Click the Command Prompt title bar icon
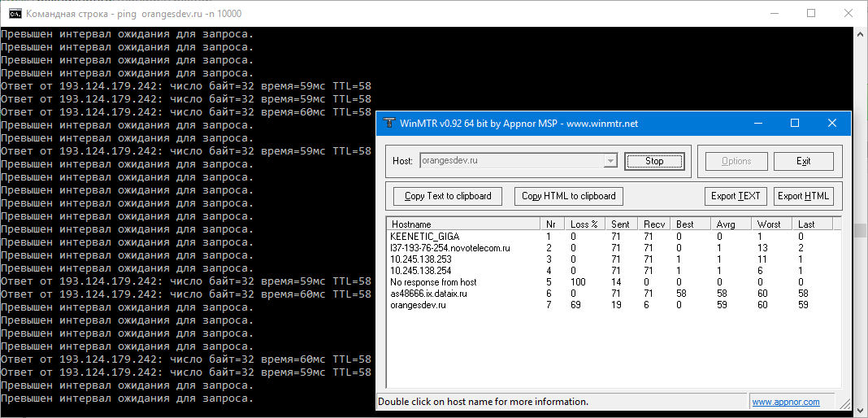Viewport: 868px width, 418px height. (x=15, y=14)
